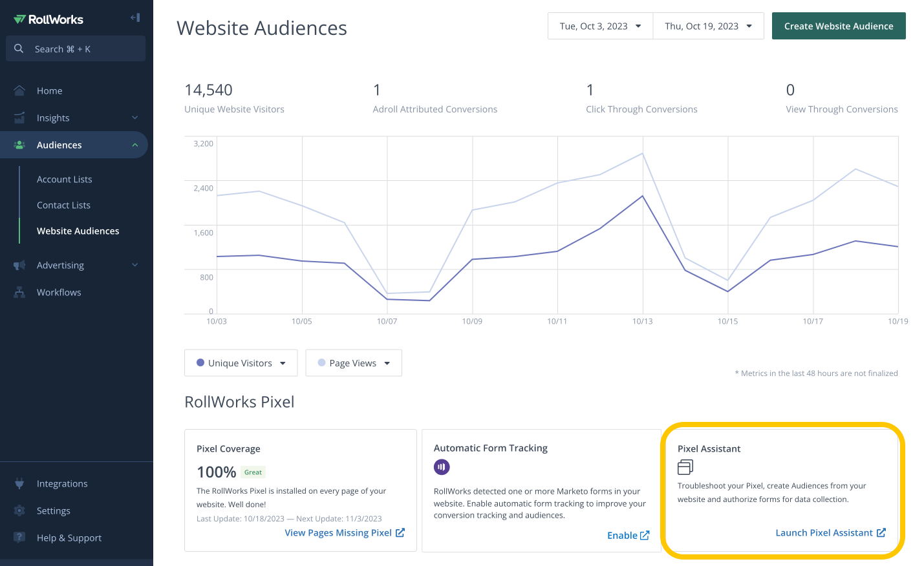Click the Audiences people icon
Screen dimensions: 924x566
pyautogui.click(x=19, y=145)
